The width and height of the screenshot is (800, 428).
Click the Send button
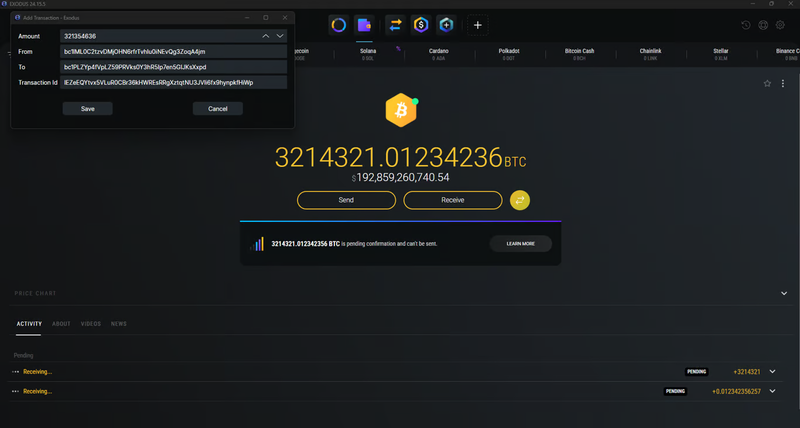(346, 200)
